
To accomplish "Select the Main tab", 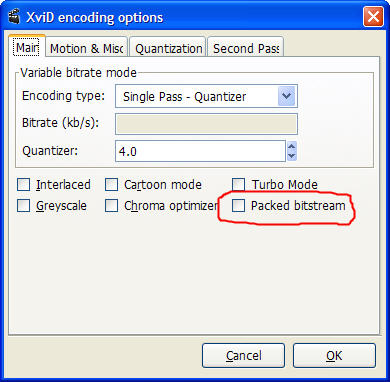I will click(x=27, y=47).
